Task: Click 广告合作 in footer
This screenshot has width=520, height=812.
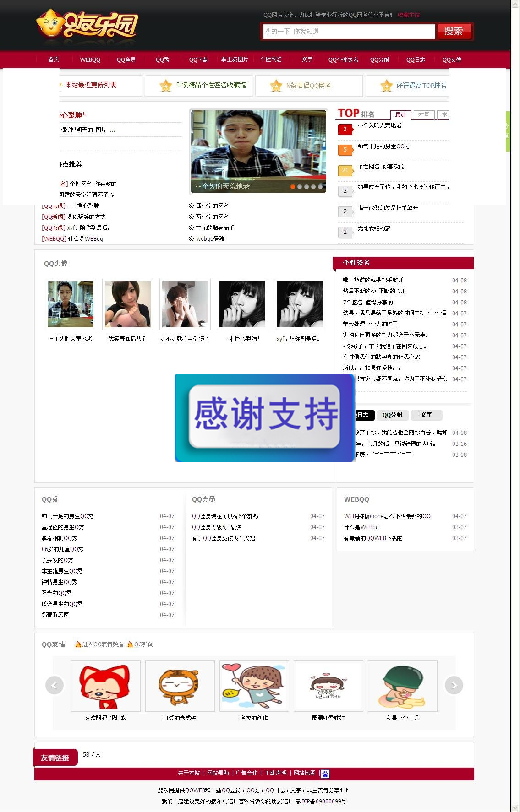Action: (246, 773)
